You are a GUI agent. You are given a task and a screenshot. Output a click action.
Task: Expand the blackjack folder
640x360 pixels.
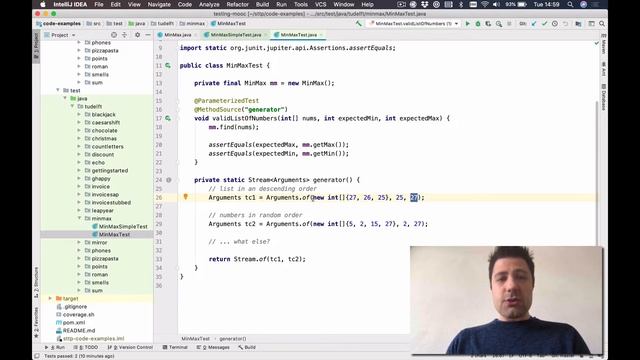coord(79,114)
